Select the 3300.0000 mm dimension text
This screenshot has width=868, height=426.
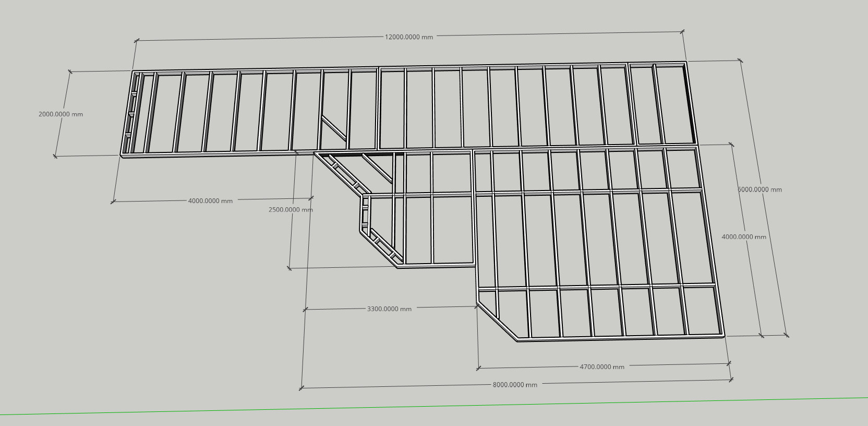[389, 309]
